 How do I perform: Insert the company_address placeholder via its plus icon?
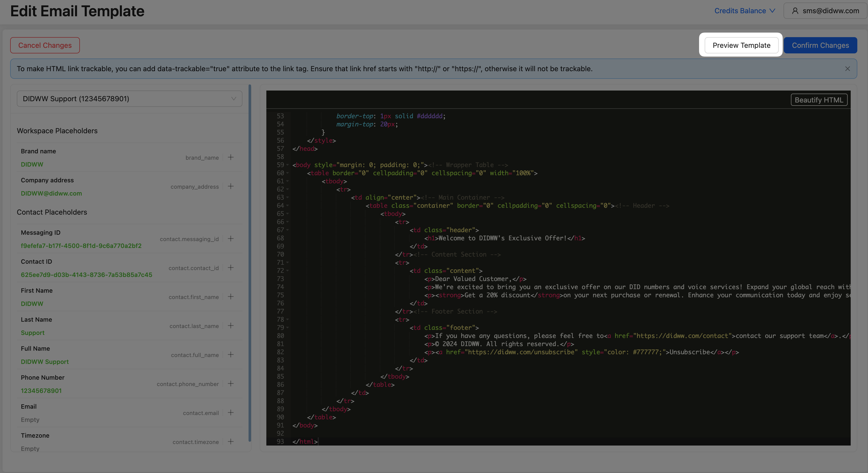(x=230, y=186)
